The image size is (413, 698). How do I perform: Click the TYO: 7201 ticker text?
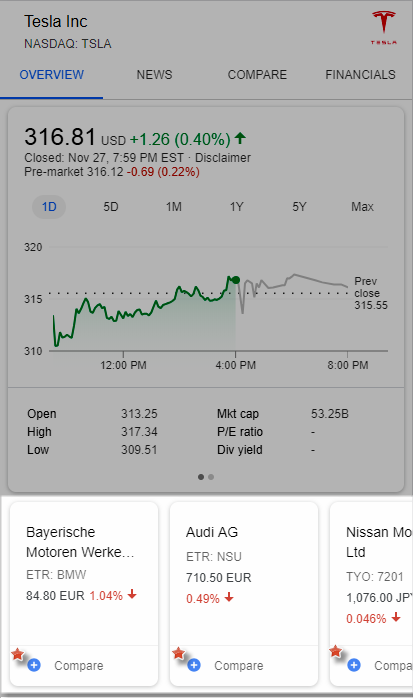tap(375, 576)
